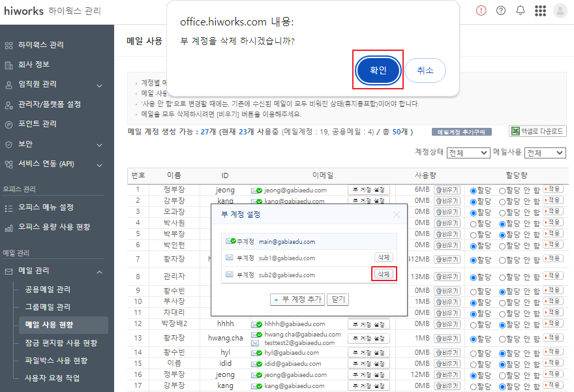Click the 회사 정보 building icon

(8, 65)
